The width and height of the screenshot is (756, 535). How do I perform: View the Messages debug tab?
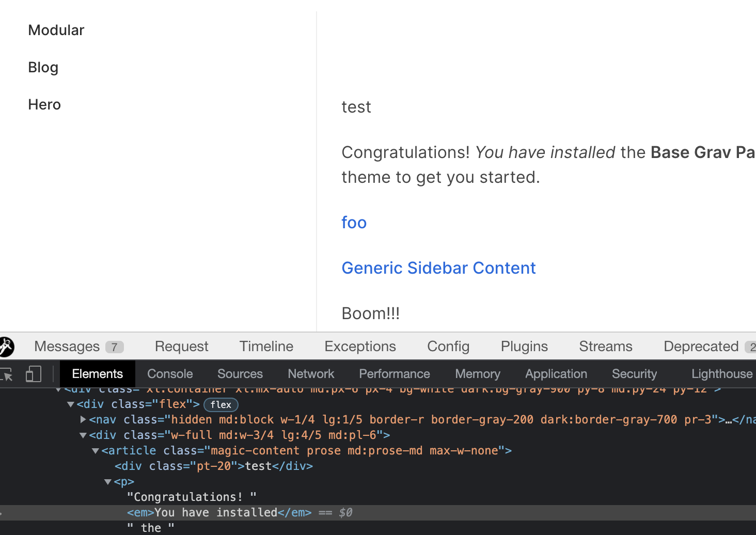(x=67, y=346)
